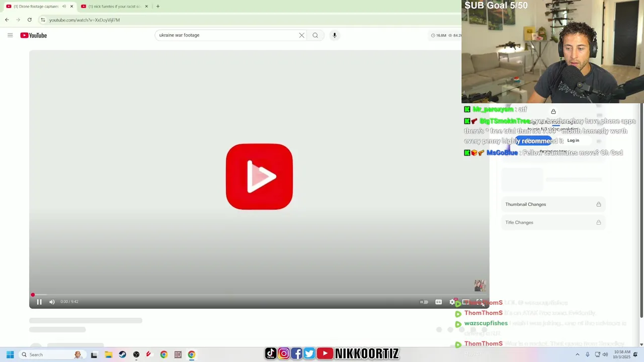644x362 pixels.
Task: Click the page vertical scrollbar
Action: click(641, 211)
